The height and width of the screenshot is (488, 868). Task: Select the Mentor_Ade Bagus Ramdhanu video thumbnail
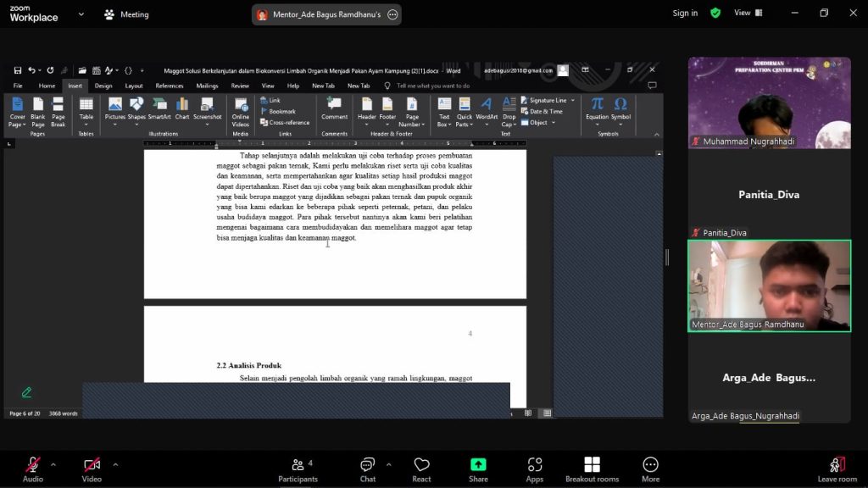pos(769,286)
